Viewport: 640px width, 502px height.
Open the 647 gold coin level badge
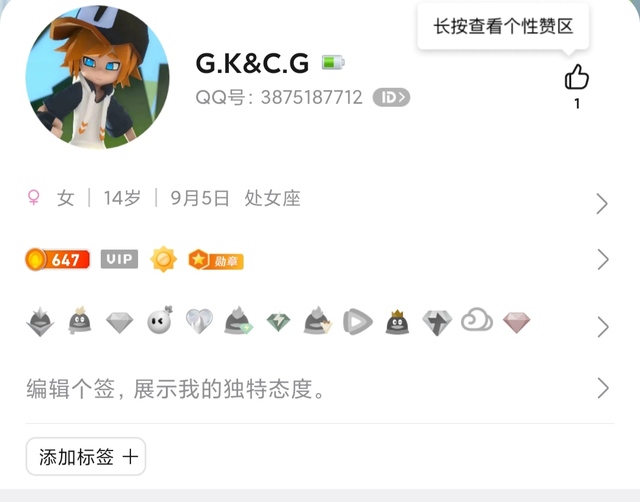[58, 259]
